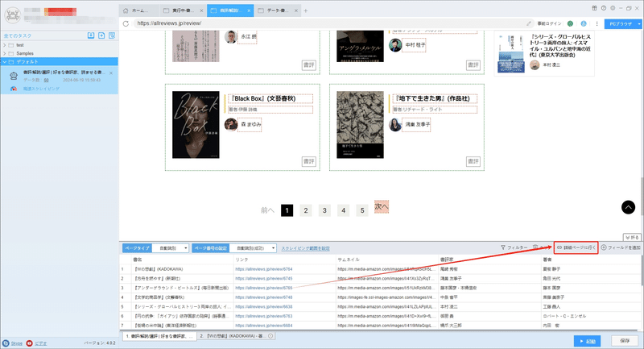The image size is (644, 349).
Task: Click the 起動 start button
Action: (x=588, y=341)
